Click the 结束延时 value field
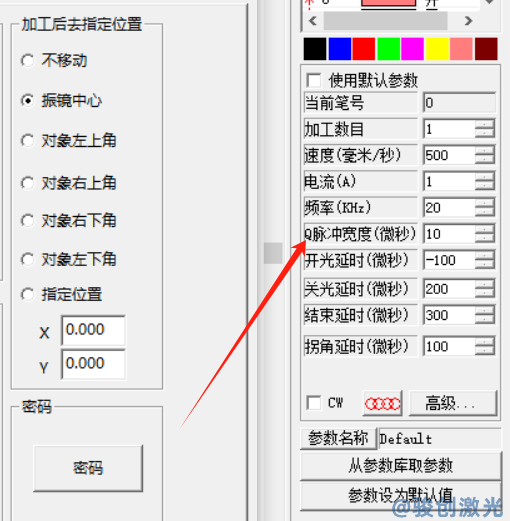Image resolution: width=510 pixels, height=521 pixels. click(449, 315)
